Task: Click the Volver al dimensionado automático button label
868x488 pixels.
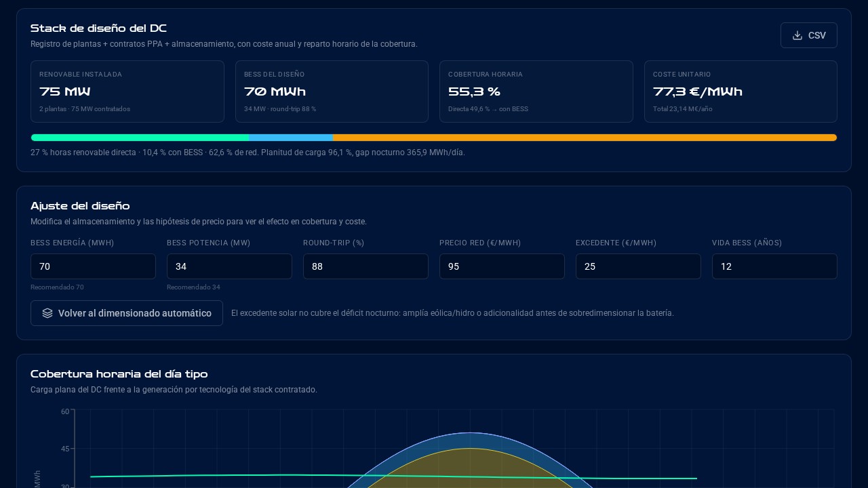Action: tap(135, 313)
